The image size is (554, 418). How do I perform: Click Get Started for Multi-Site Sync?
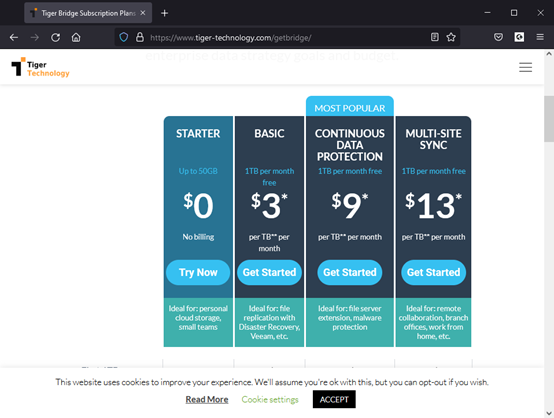click(434, 272)
